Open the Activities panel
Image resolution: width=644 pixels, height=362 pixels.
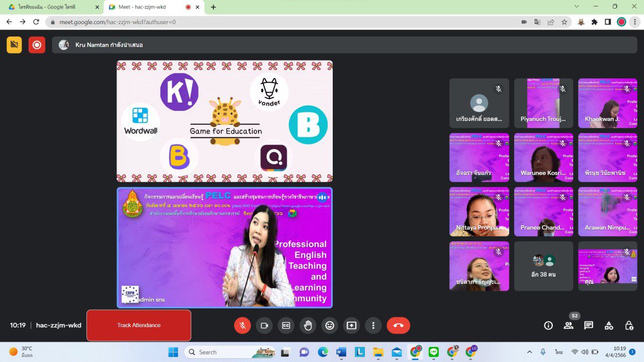coord(609,325)
